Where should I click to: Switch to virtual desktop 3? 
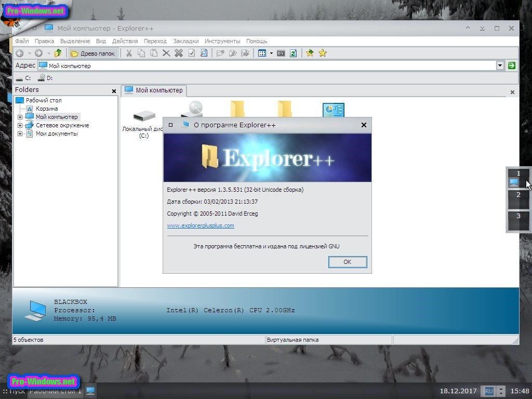518,221
